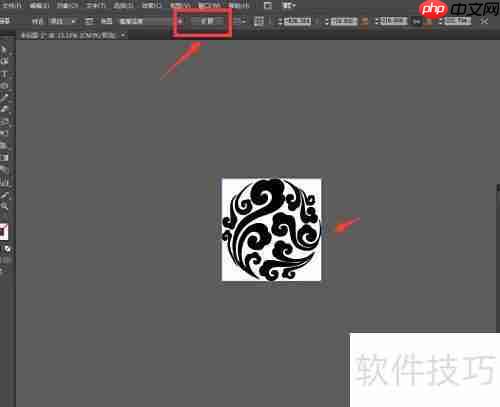Open the Type menu

tap(96, 5)
